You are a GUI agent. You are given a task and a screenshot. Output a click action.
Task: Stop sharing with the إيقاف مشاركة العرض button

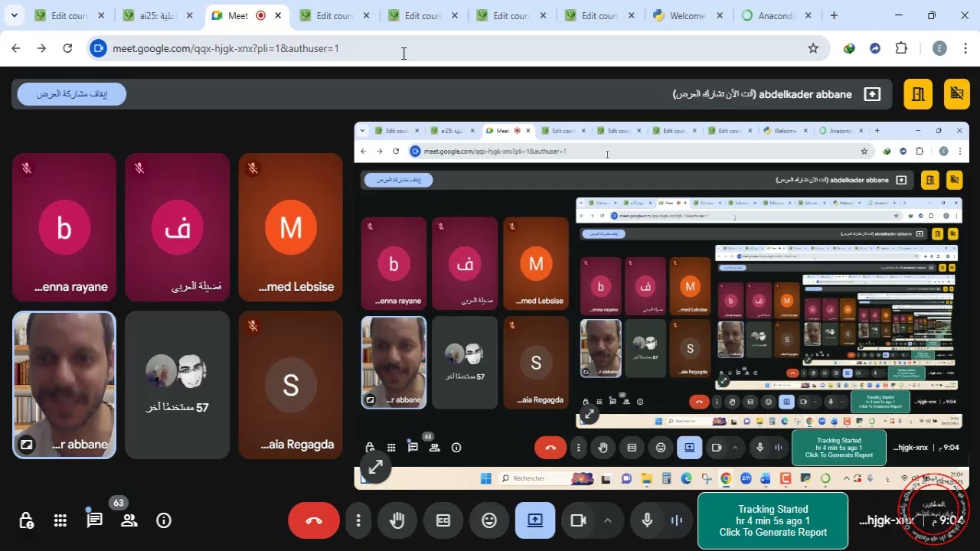click(x=72, y=94)
